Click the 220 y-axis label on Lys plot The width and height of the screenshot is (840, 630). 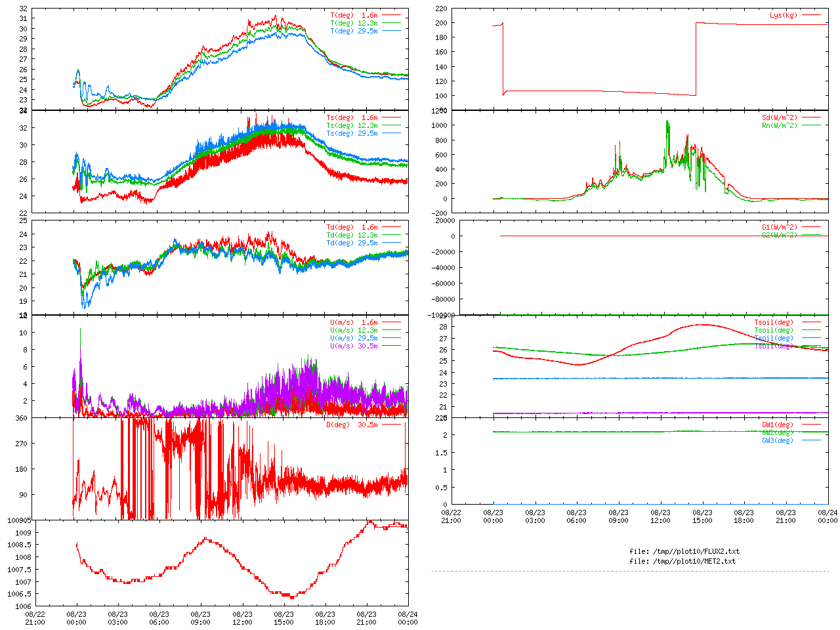441,9
